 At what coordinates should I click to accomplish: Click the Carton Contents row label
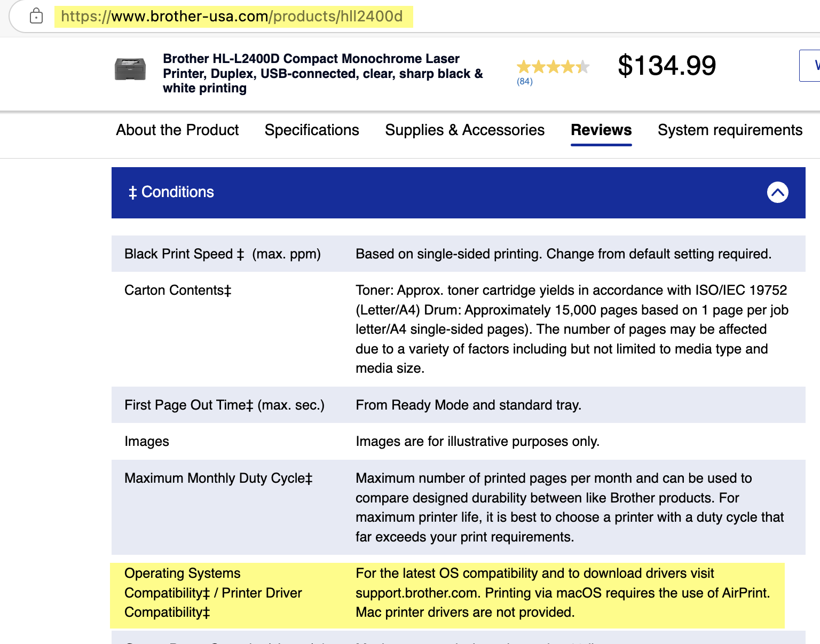(x=178, y=290)
